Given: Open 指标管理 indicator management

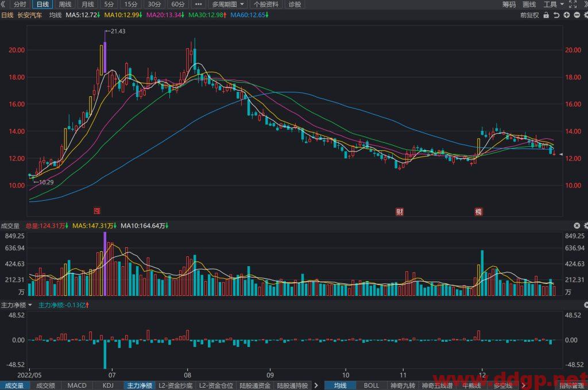Looking at the screenshot, I should point(572,385).
